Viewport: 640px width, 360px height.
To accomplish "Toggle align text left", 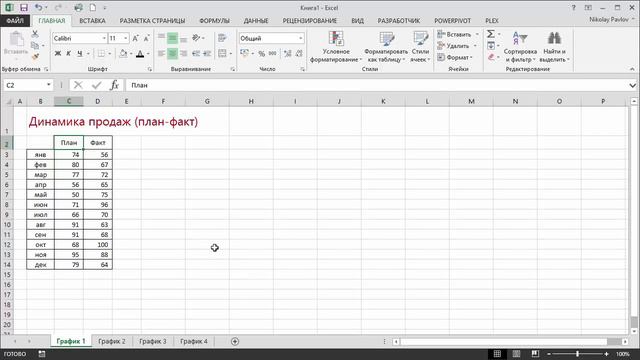I will (162, 53).
